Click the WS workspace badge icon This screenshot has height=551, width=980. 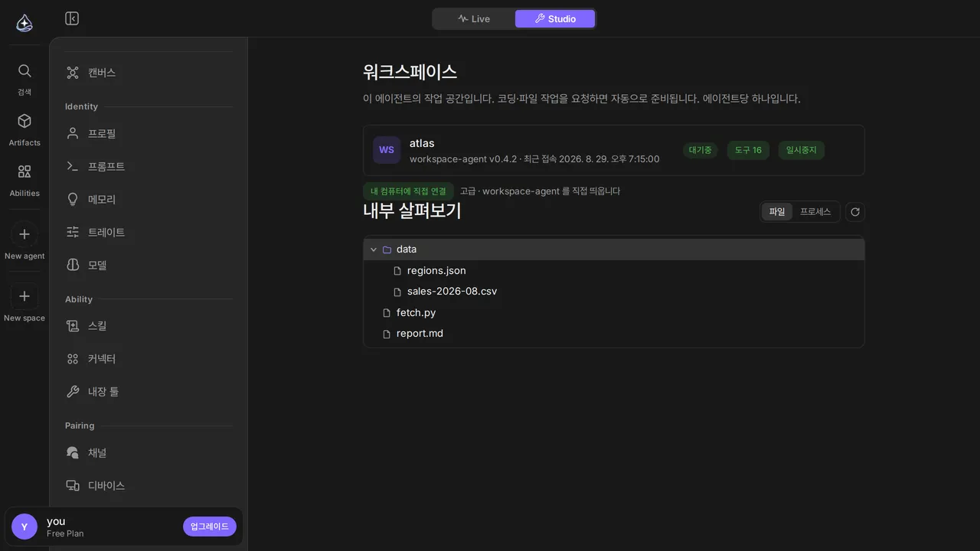click(387, 150)
